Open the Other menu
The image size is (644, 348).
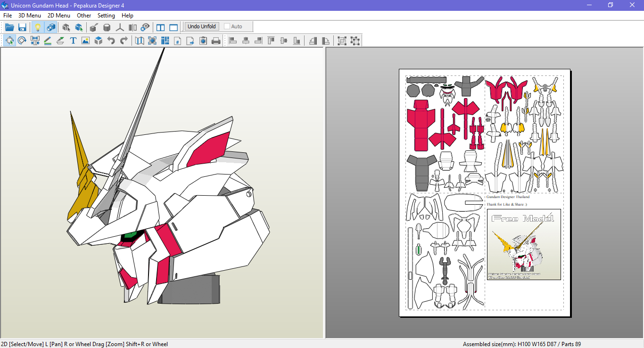[84, 15]
